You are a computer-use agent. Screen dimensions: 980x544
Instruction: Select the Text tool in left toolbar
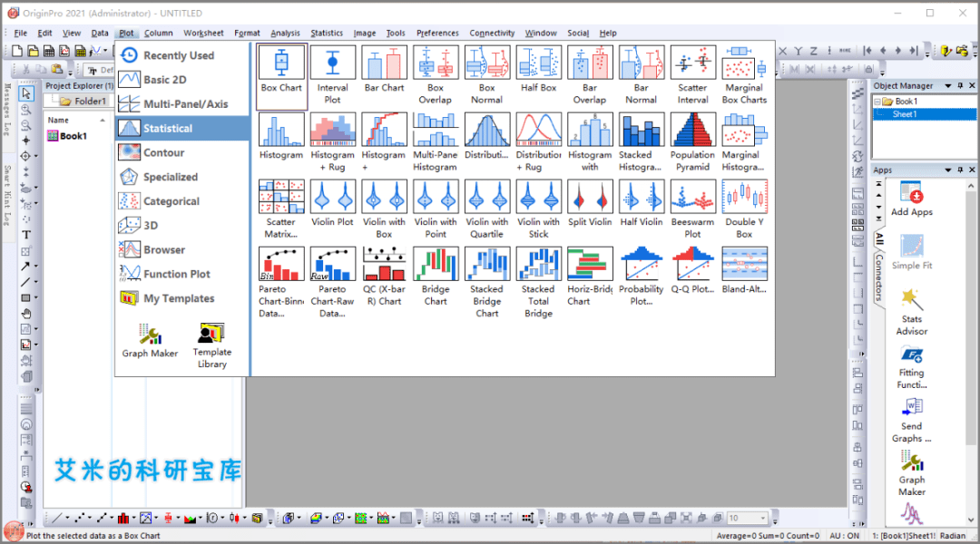coord(26,235)
